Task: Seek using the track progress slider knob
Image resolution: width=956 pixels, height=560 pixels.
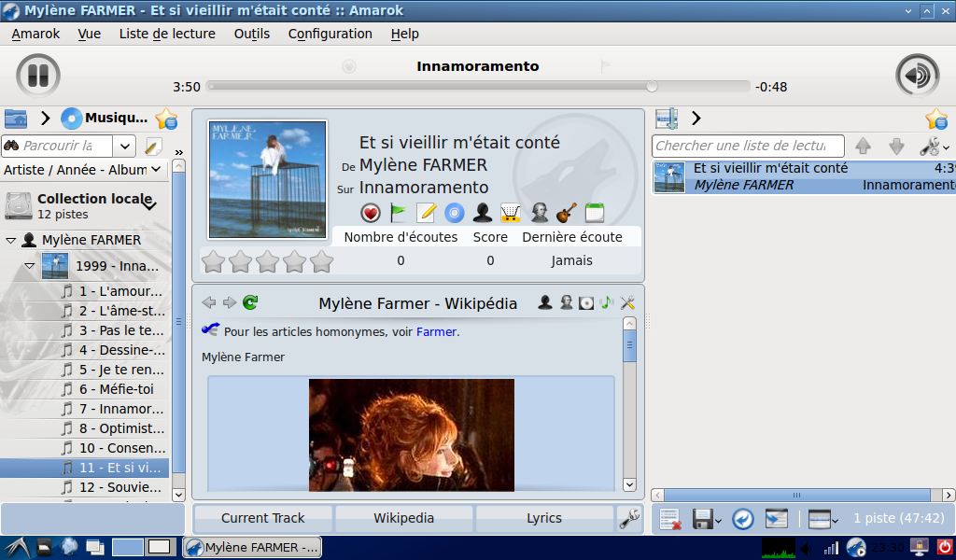Action: coord(652,86)
